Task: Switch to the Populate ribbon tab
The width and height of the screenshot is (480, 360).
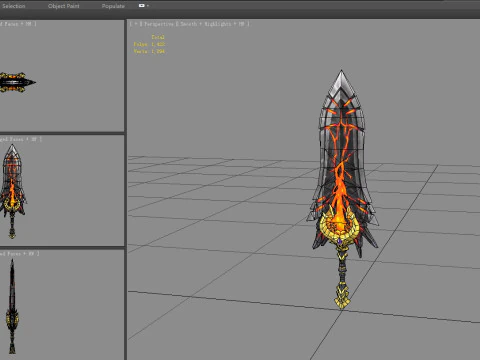Action: pos(113,6)
